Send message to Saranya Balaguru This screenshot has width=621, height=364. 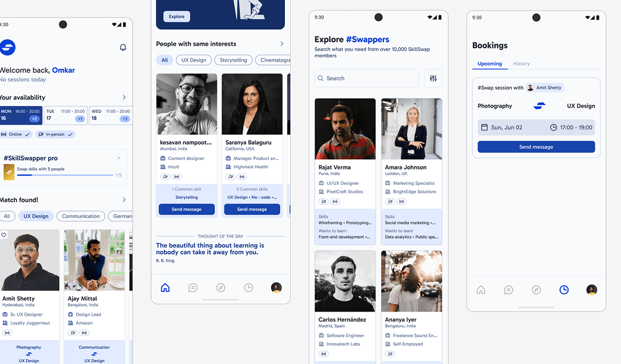point(252,209)
